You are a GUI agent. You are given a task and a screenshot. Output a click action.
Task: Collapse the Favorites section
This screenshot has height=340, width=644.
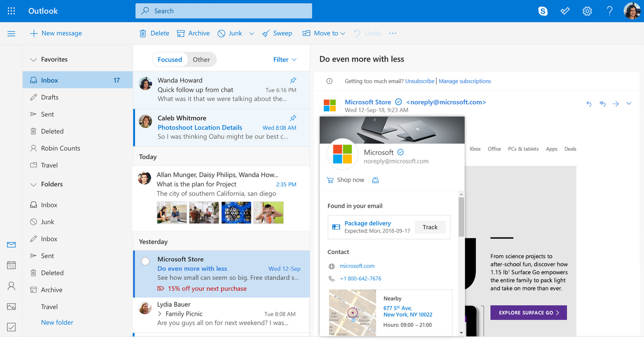point(34,59)
